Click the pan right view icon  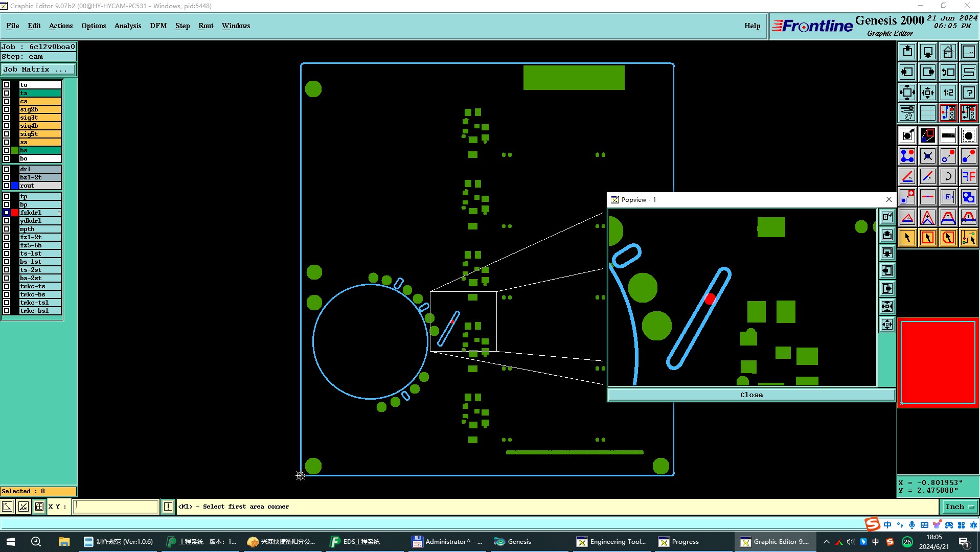coord(927,72)
